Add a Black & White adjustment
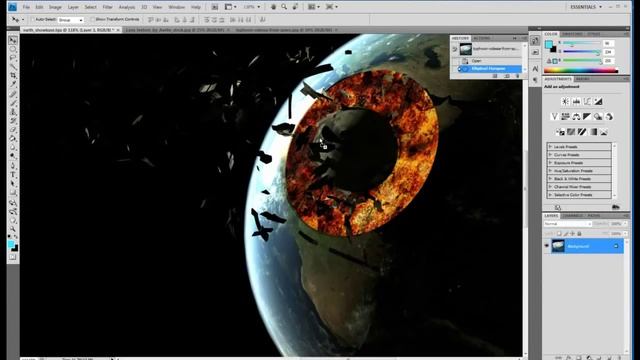Image resolution: width=640 pixels, height=360 pixels. click(x=587, y=117)
